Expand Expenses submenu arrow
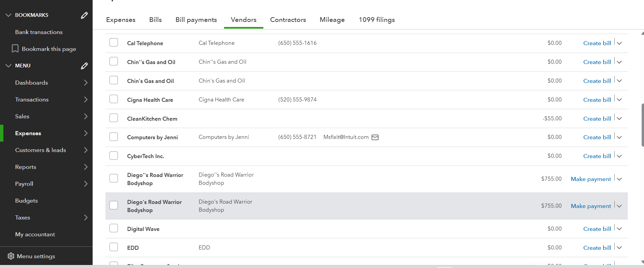Screen dimensions: 644x268 coord(86,133)
